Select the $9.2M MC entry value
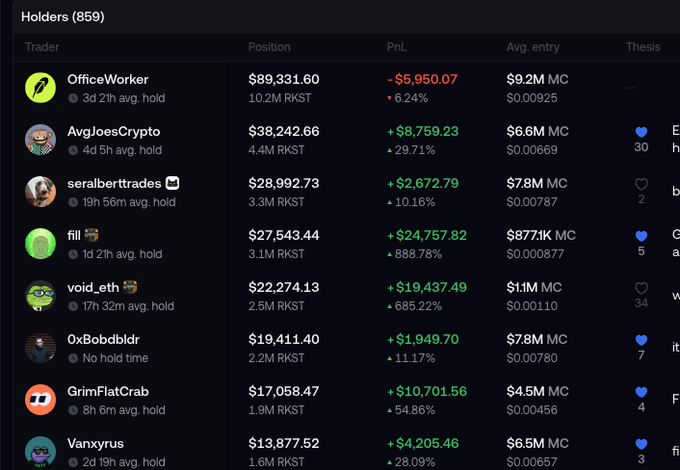The width and height of the screenshot is (680, 470). [537, 79]
